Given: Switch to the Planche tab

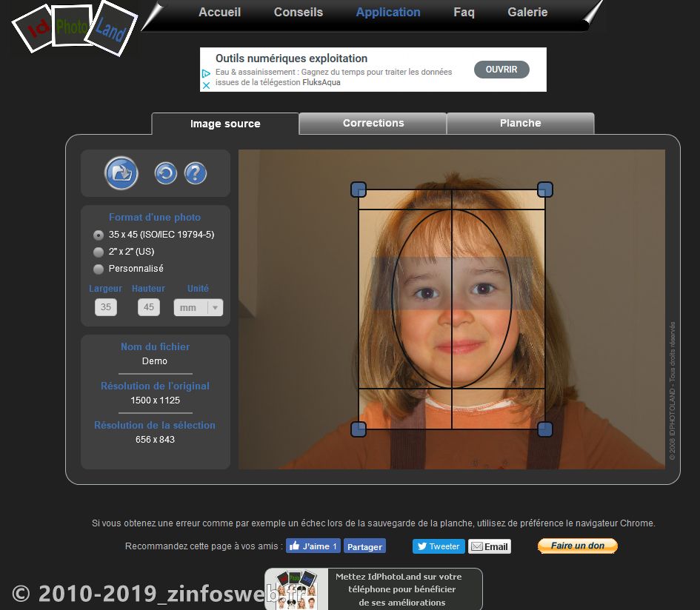Looking at the screenshot, I should tap(520, 123).
